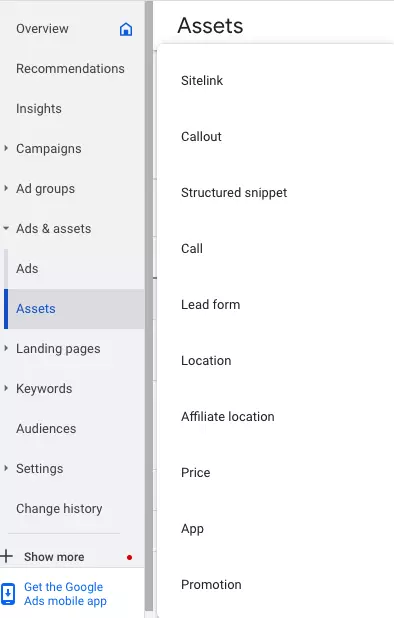Expand the Ad groups arrow
Image resolution: width=394 pixels, height=618 pixels.
tap(6, 188)
